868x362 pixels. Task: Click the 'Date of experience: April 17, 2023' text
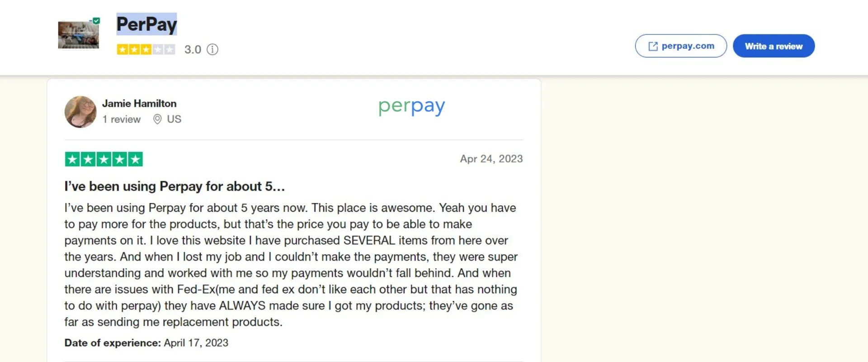click(146, 343)
